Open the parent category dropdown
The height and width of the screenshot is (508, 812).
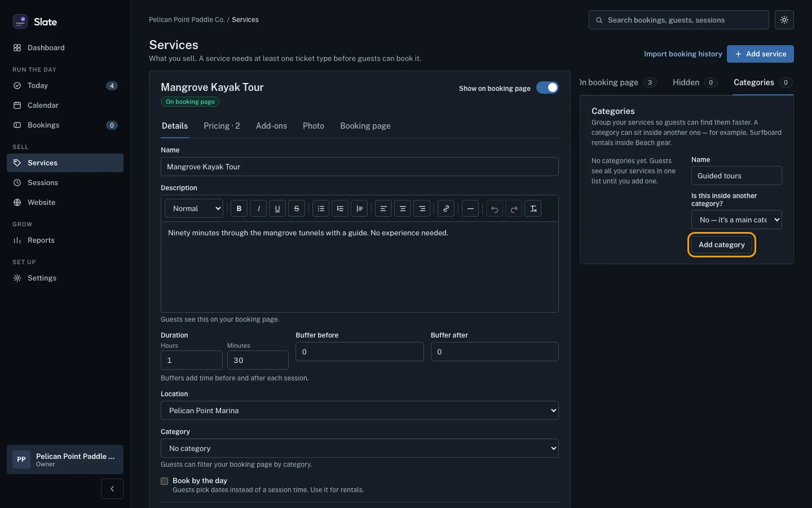(x=736, y=220)
